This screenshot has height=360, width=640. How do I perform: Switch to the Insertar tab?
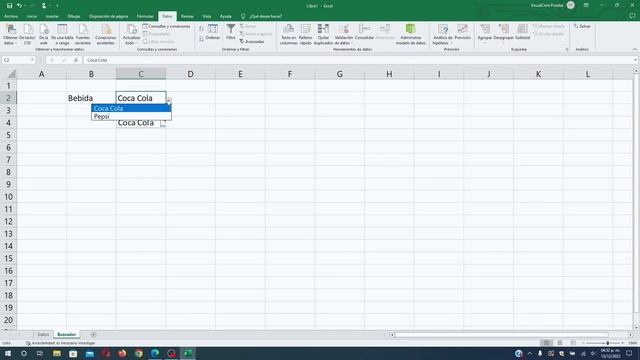(52, 16)
